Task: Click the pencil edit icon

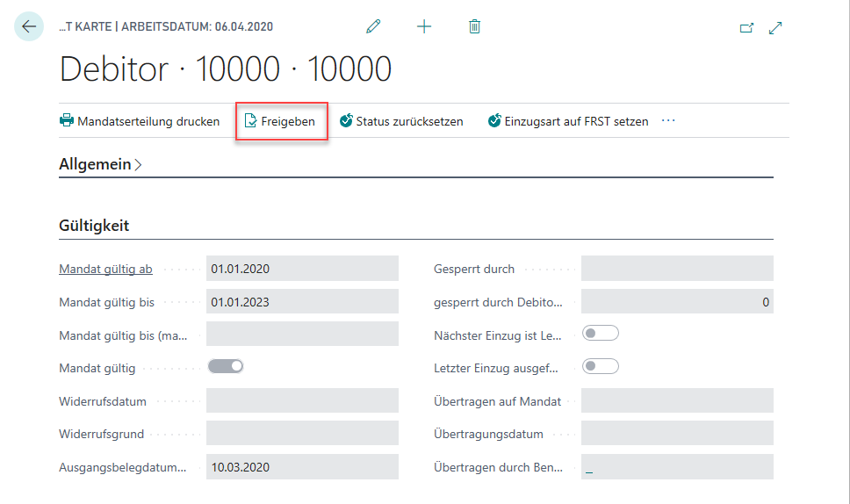Action: coord(373,27)
